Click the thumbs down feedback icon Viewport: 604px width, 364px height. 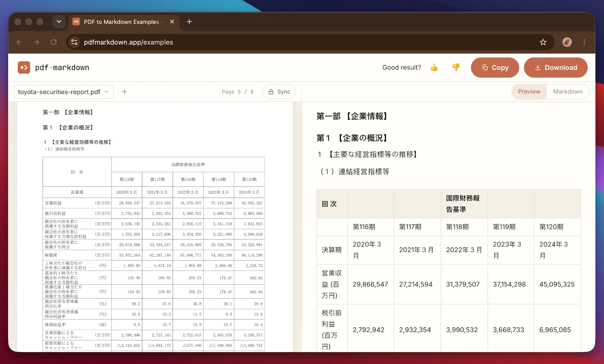456,67
